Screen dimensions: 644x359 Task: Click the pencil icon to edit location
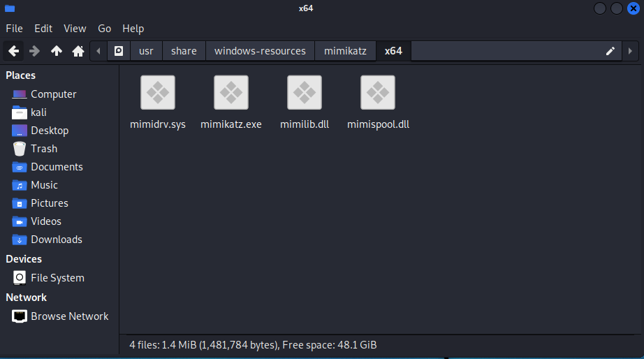(610, 51)
